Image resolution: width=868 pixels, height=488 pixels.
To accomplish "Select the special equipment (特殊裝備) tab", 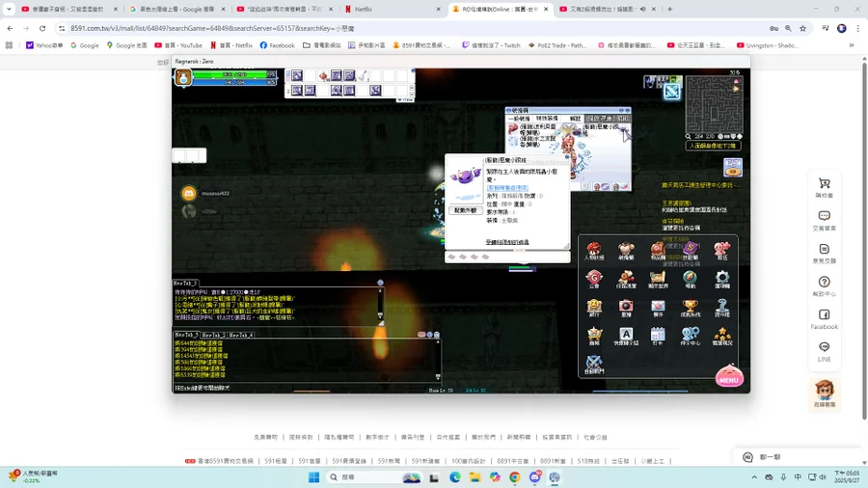I will 548,118.
